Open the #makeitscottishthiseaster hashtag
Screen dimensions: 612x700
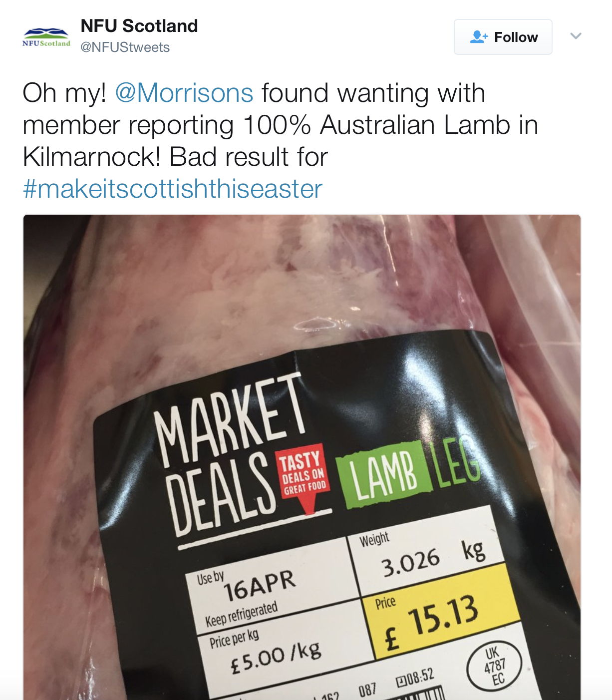tap(173, 189)
